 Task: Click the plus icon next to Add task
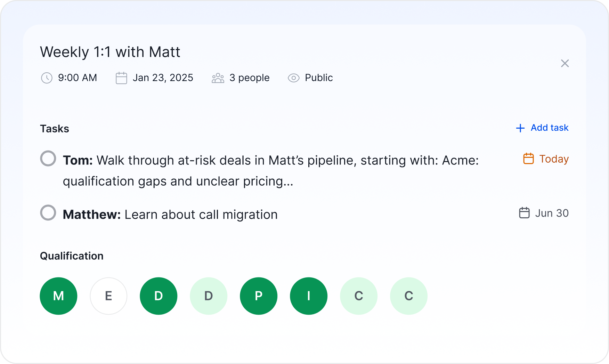click(520, 128)
